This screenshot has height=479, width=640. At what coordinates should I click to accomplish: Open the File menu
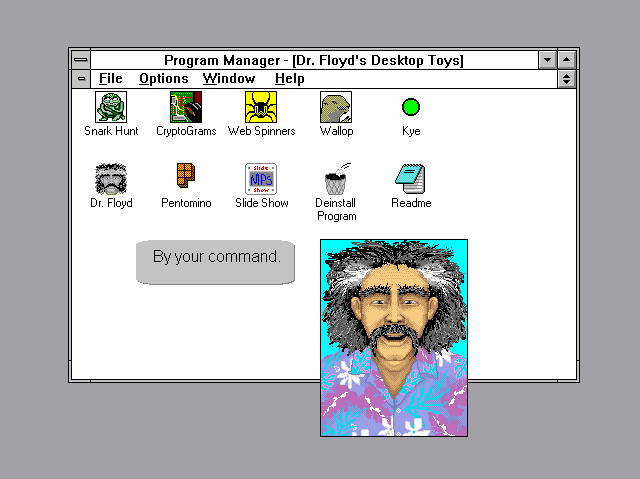click(x=111, y=78)
